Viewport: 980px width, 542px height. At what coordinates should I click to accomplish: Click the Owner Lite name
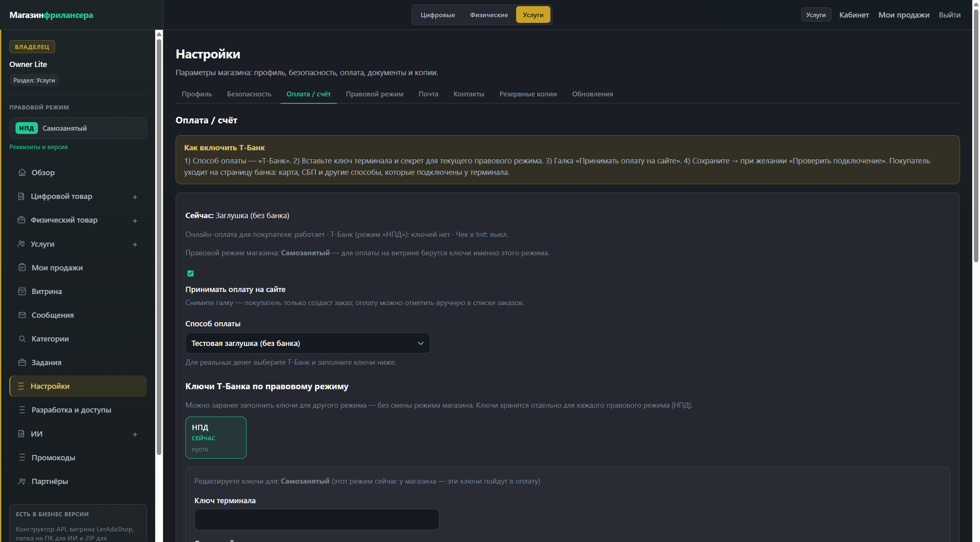pos(28,64)
